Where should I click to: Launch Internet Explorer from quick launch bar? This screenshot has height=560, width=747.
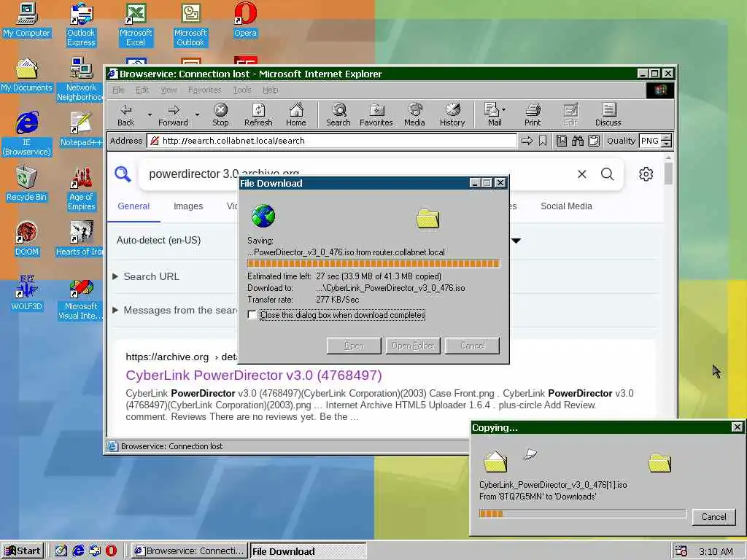[78, 551]
